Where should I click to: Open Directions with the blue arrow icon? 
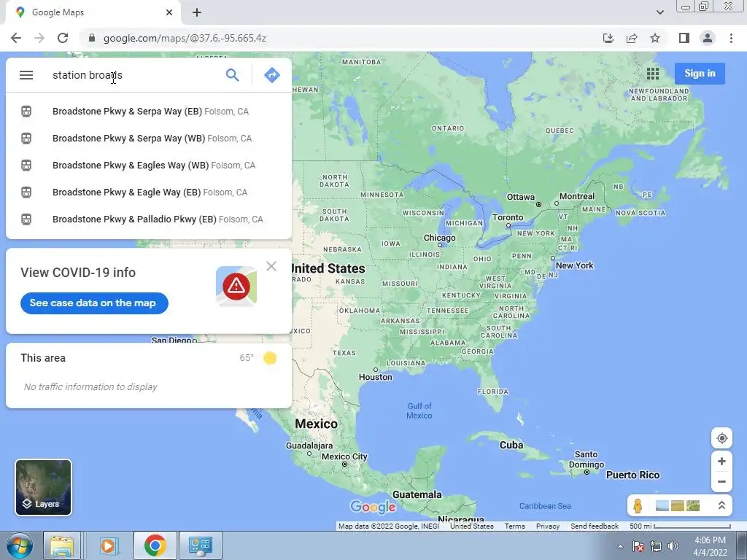[x=271, y=75]
